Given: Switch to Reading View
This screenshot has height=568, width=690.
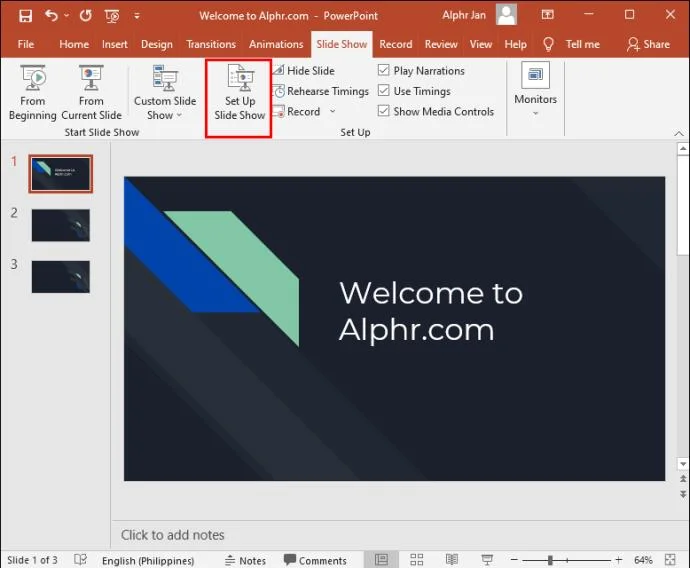Looking at the screenshot, I should pyautogui.click(x=451, y=560).
